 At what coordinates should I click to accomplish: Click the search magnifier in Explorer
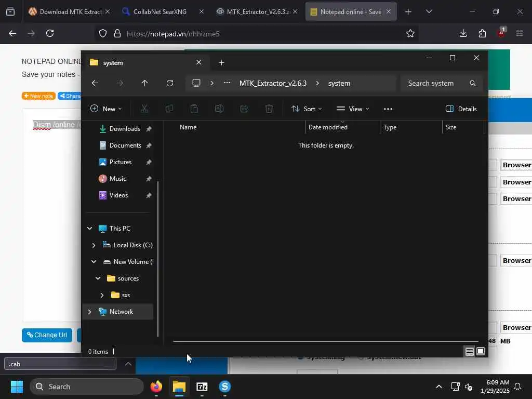coord(473,83)
